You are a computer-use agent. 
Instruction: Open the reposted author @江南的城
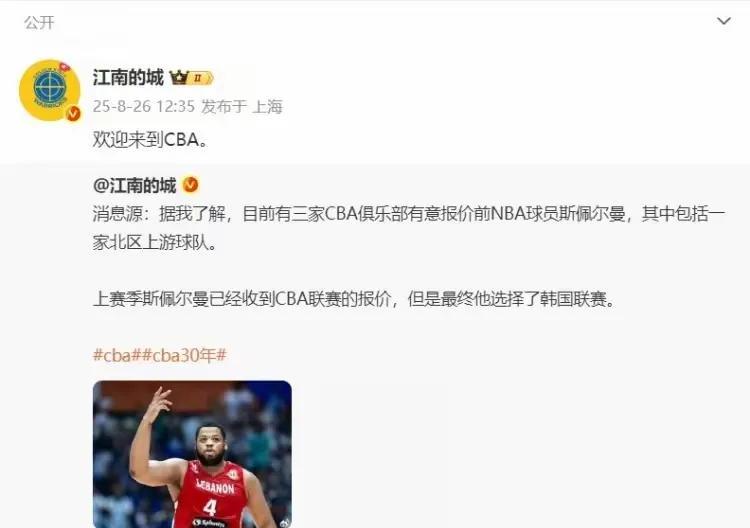[134, 185]
